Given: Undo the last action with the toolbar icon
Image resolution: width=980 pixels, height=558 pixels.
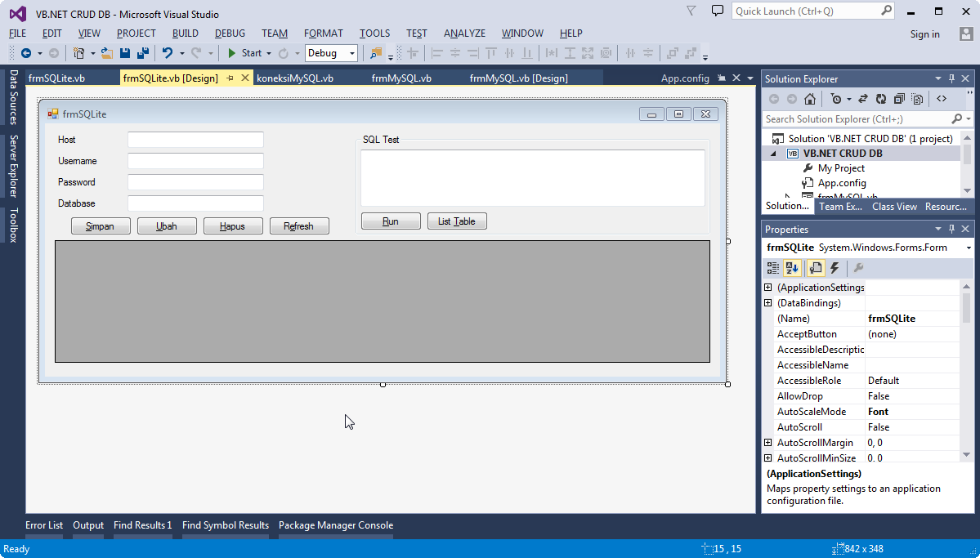Looking at the screenshot, I should (168, 53).
